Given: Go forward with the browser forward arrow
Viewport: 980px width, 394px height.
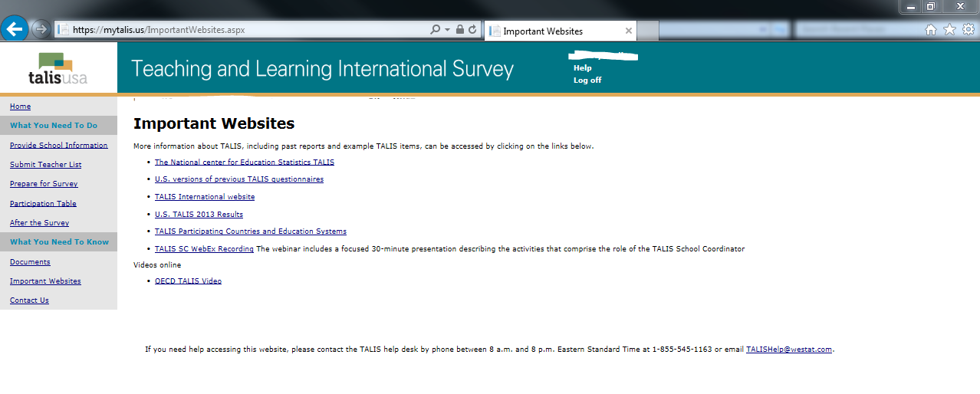Looking at the screenshot, I should (x=41, y=30).
